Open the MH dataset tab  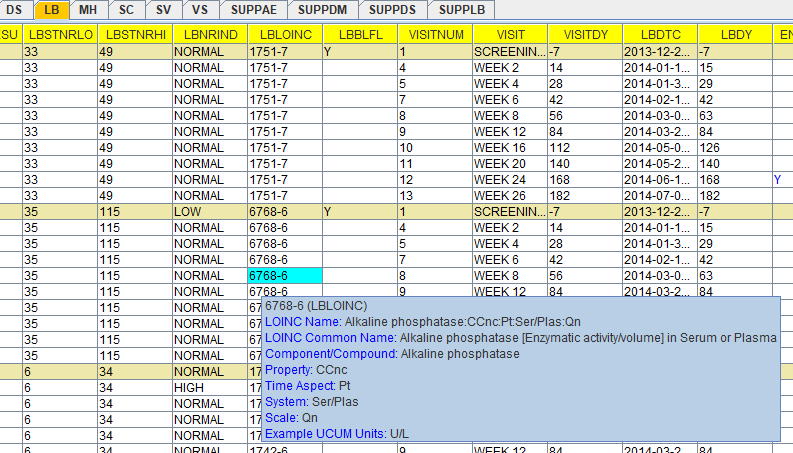(88, 10)
